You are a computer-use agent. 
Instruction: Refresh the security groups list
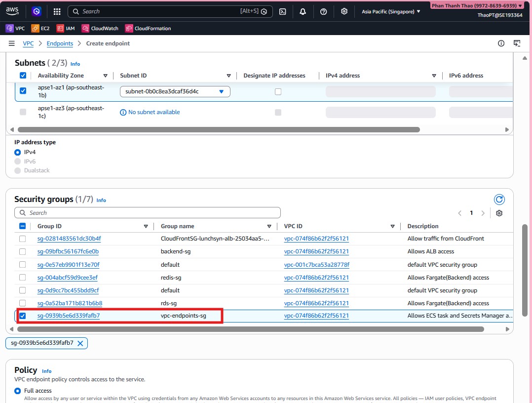click(499, 200)
